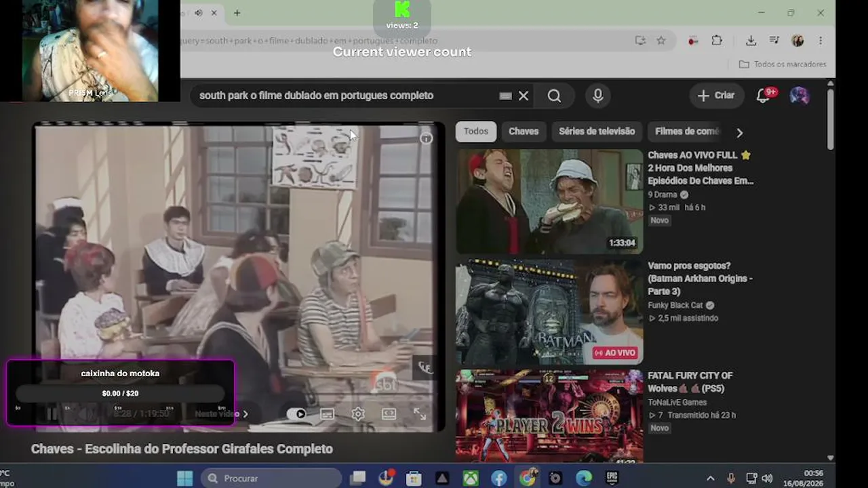Open Chrome downloads
Image resolution: width=868 pixels, height=488 pixels.
tap(751, 41)
